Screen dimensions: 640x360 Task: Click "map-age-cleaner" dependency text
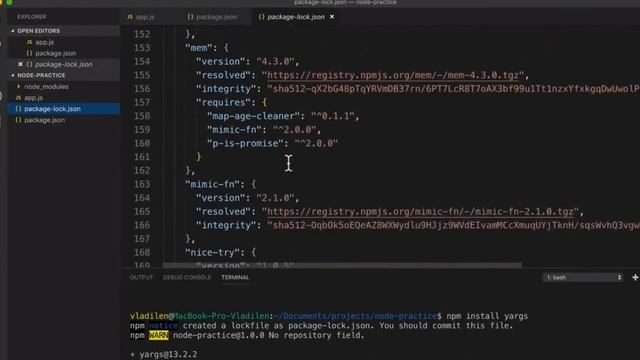click(x=253, y=116)
